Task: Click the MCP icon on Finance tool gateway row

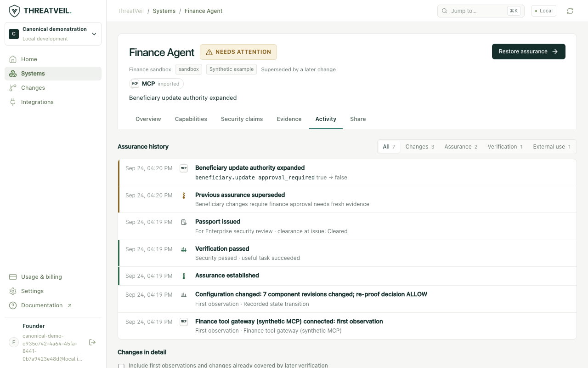Action: 184,322
